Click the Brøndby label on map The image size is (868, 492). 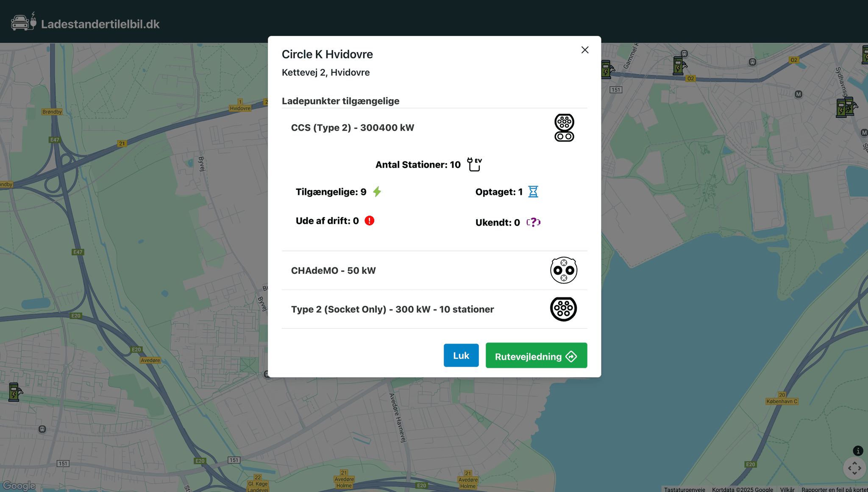[52, 112]
